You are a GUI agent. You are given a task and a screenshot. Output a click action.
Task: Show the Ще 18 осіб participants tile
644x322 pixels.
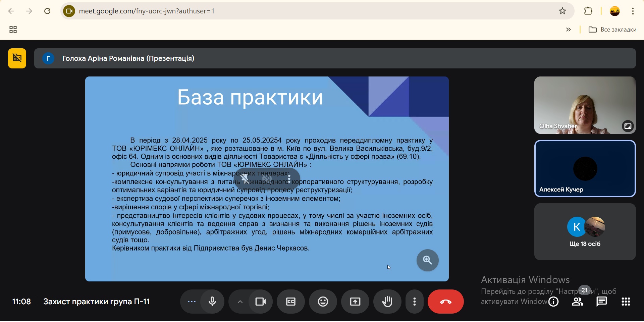coord(585,232)
